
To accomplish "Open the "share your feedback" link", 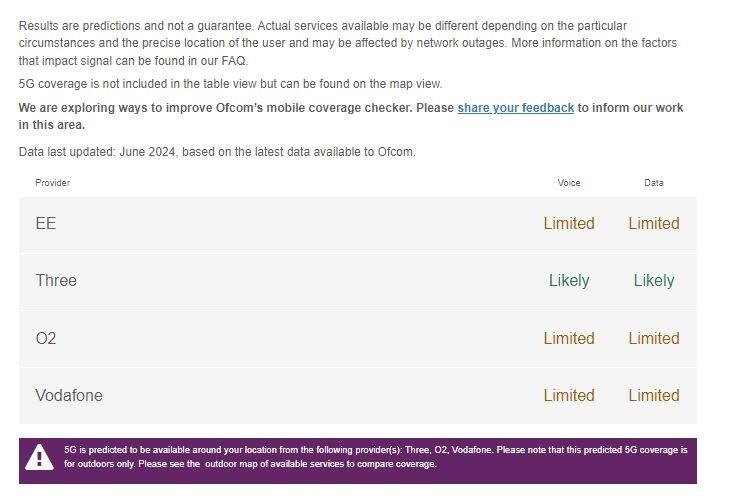I will (515, 108).
